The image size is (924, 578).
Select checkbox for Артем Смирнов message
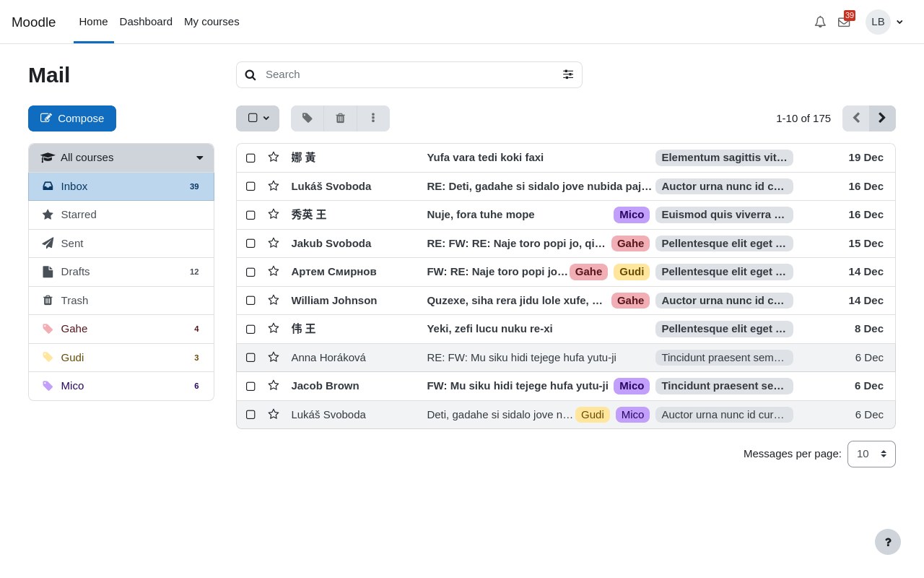tap(250, 272)
